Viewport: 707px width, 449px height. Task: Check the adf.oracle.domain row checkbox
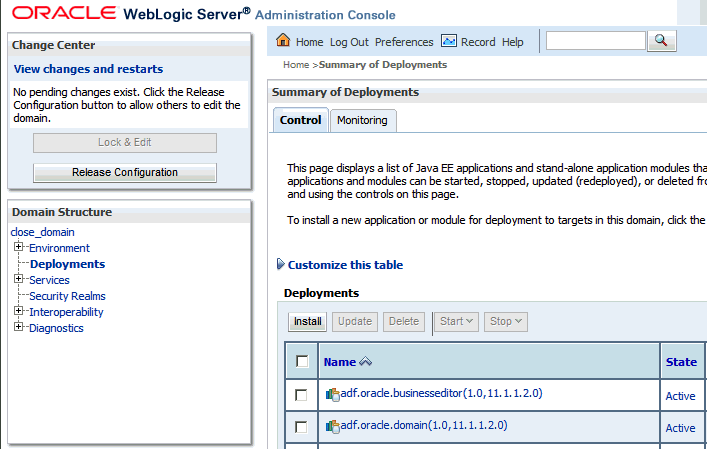point(301,428)
